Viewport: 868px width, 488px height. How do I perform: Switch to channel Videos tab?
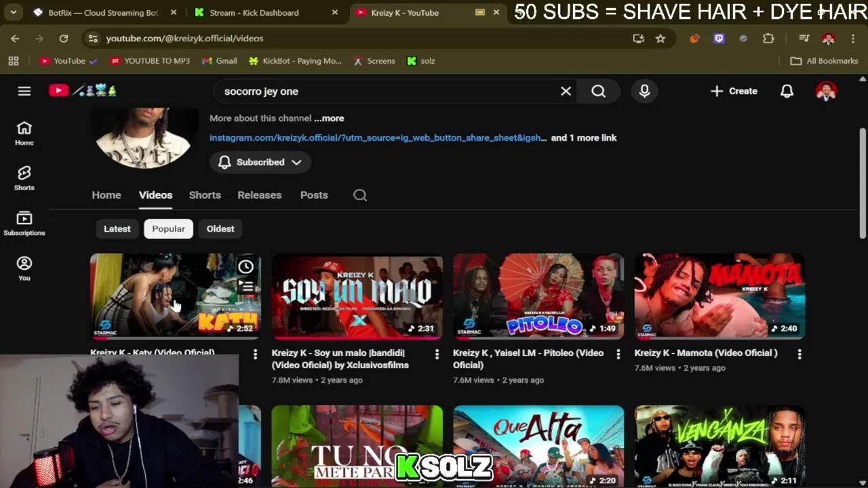click(x=155, y=195)
